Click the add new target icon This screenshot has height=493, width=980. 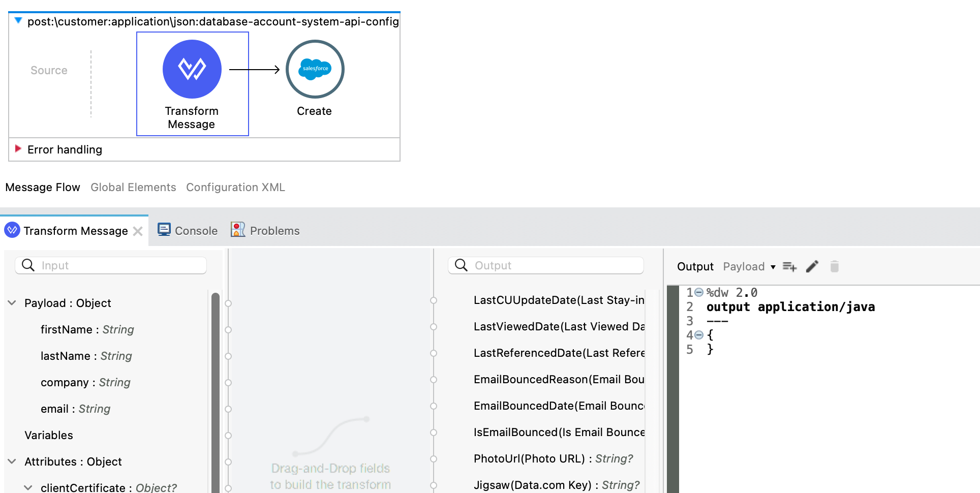(x=789, y=266)
